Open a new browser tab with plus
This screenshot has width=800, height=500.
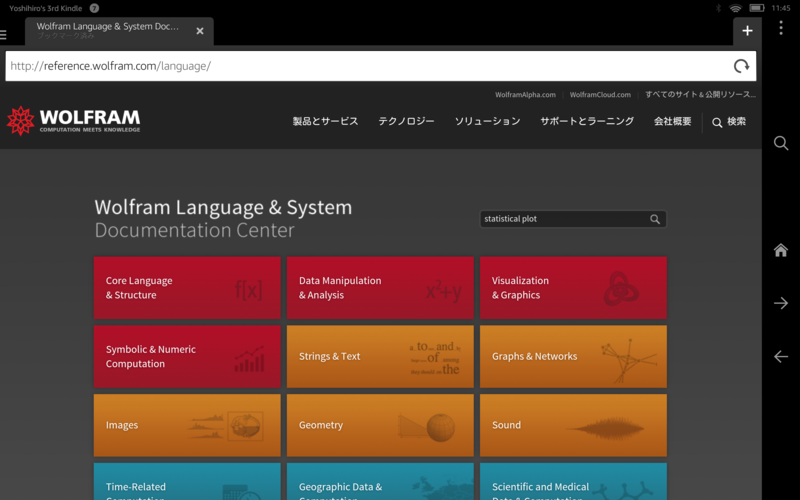point(747,31)
